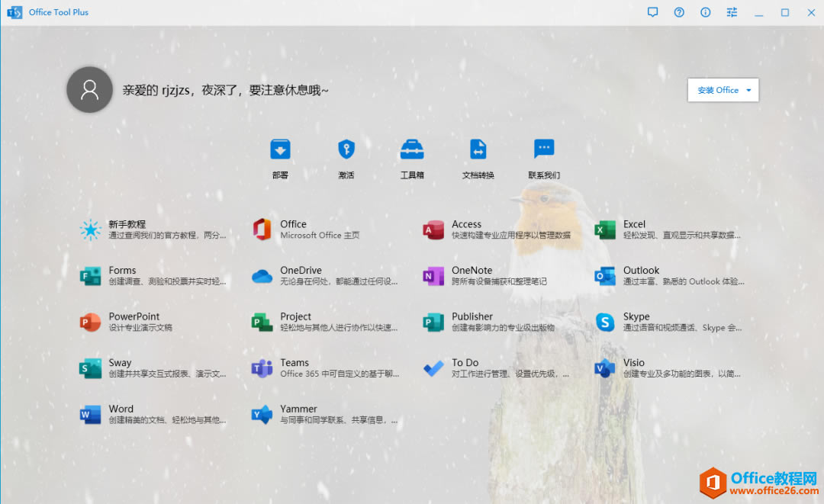The width and height of the screenshot is (824, 504).
Task: Open the Outlook link text
Action: pyautogui.click(x=641, y=270)
